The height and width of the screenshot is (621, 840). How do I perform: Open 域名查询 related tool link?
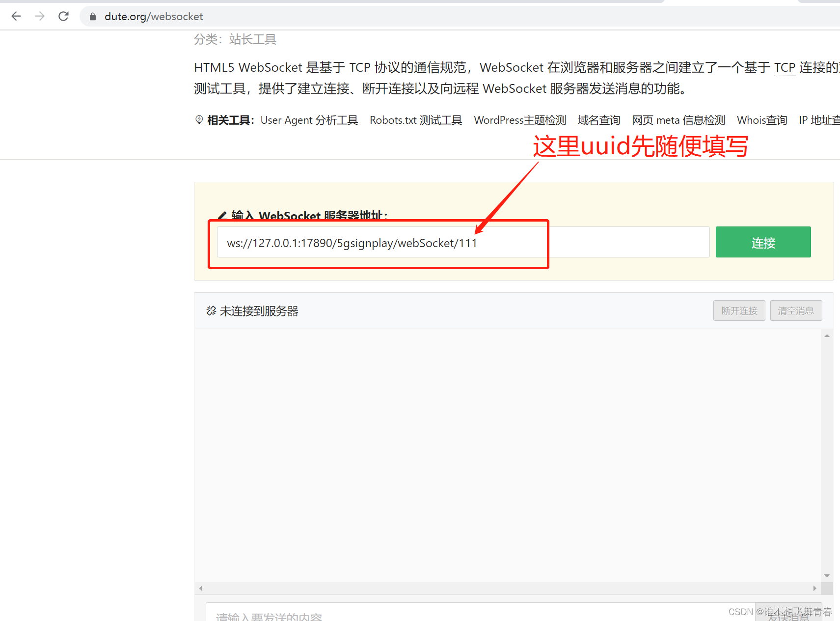(599, 120)
